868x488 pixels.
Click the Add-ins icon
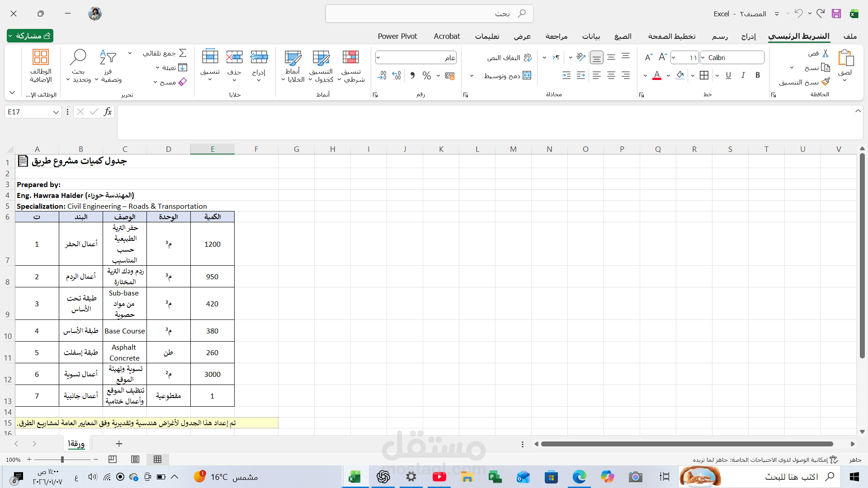pyautogui.click(x=41, y=57)
